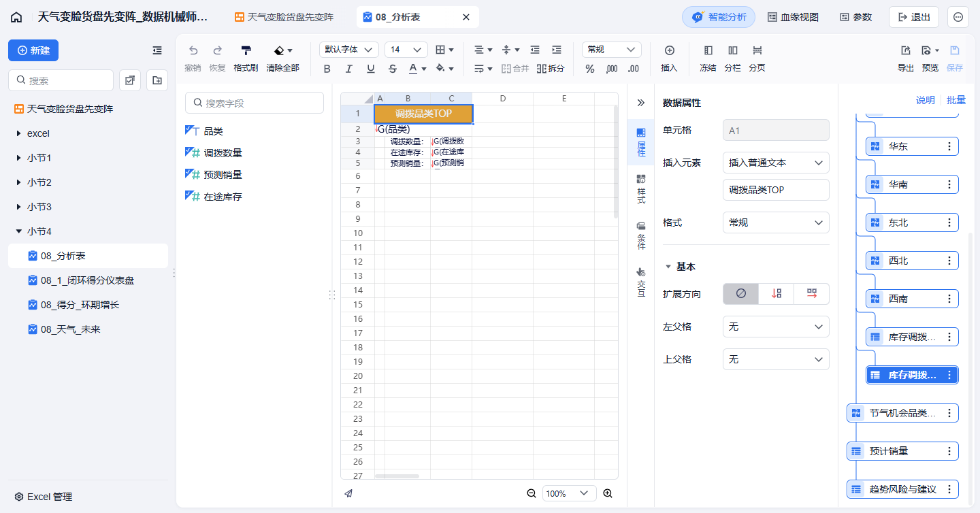Collapse the left sidebar with the fold icon

click(157, 50)
